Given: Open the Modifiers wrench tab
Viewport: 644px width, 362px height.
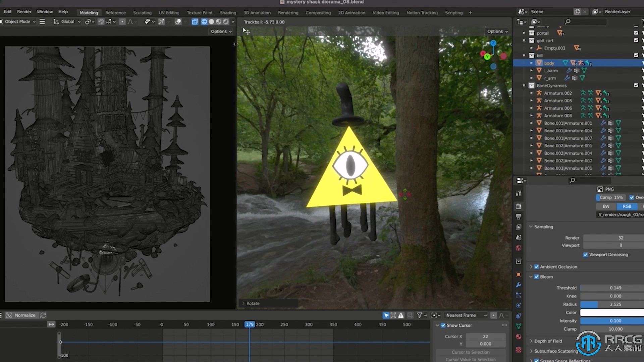Looking at the screenshot, I should 519,285.
